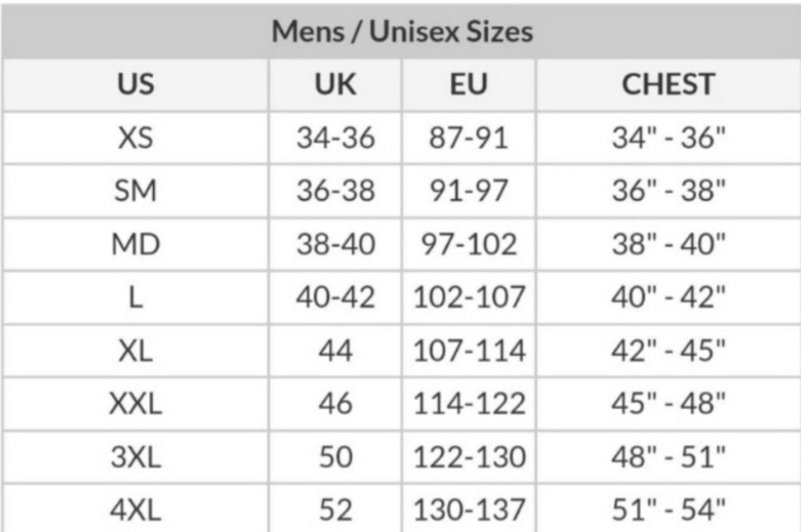Click chest measurement 45" - 48"
The height and width of the screenshot is (532, 801).
pos(668,403)
